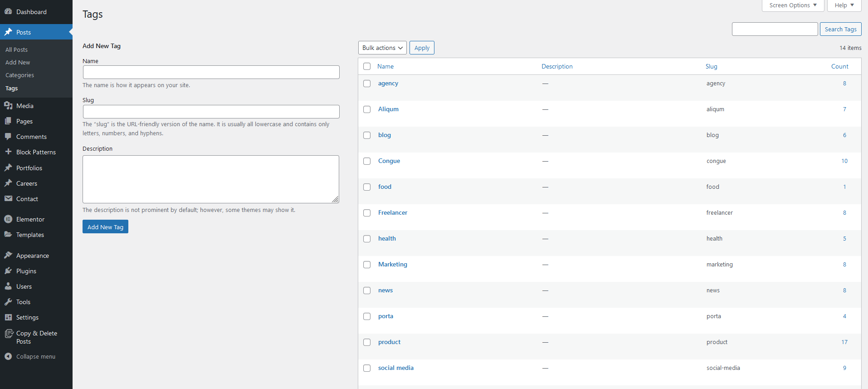
Task: Click the Comments speech bubble icon
Action: pyautogui.click(x=8, y=137)
